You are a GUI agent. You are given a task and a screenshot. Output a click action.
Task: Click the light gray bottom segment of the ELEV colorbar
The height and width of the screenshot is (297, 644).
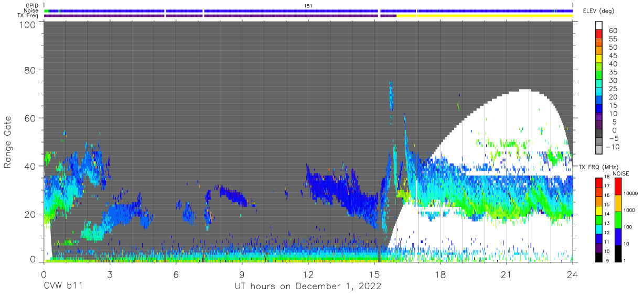[x=599, y=149]
